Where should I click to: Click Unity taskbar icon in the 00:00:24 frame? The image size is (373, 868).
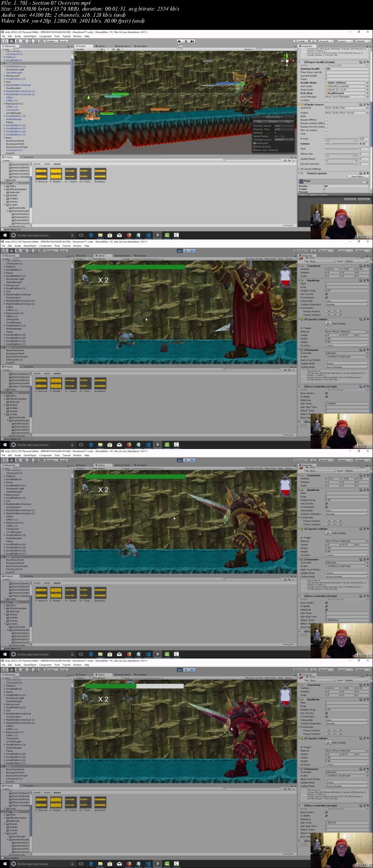coord(157,235)
